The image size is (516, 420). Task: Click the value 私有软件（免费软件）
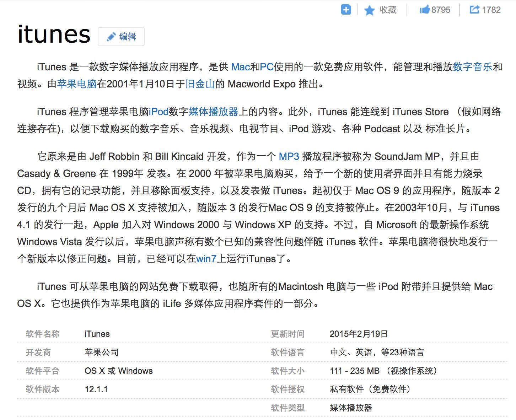click(371, 389)
